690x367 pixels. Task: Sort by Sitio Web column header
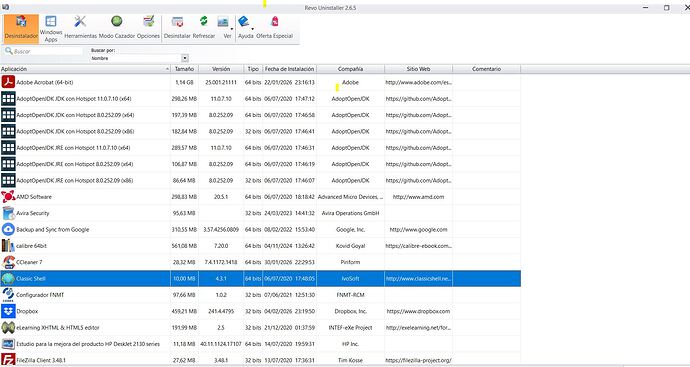(418, 69)
